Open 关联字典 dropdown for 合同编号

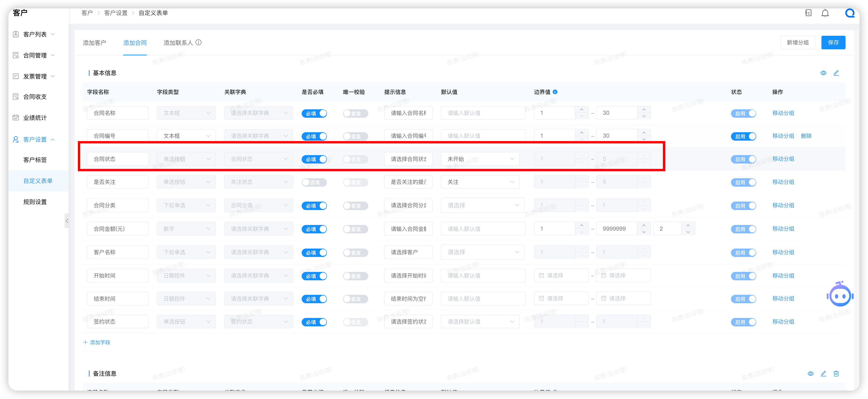(258, 136)
